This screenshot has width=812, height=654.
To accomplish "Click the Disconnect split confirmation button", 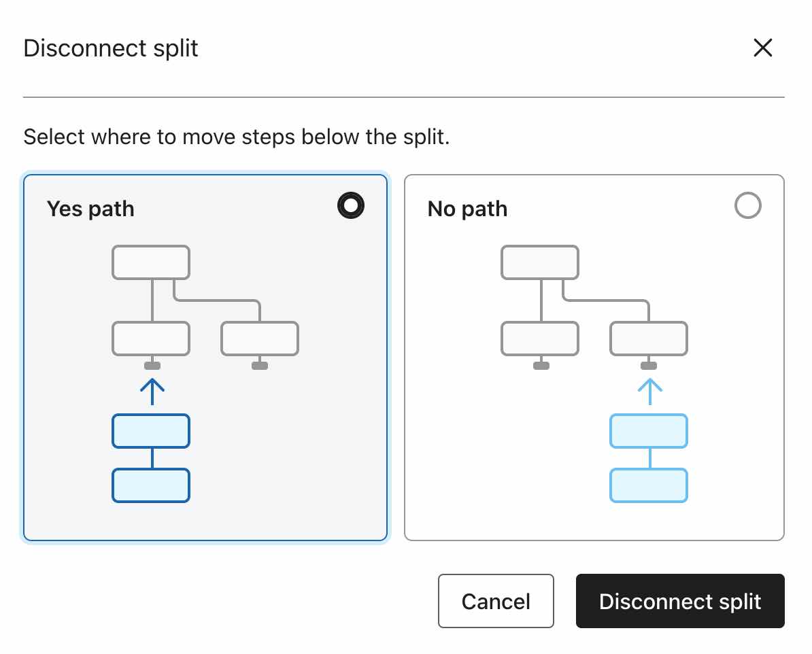I will (680, 601).
